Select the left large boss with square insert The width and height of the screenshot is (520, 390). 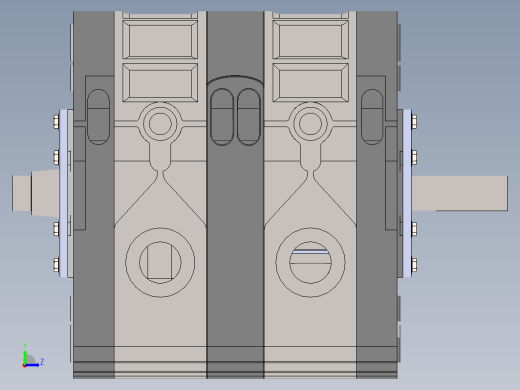(x=160, y=262)
